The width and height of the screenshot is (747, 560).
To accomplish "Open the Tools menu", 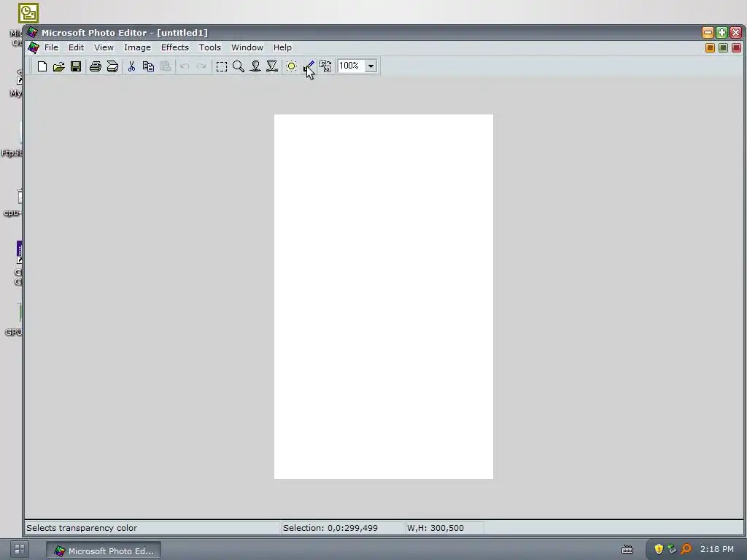I will [209, 47].
